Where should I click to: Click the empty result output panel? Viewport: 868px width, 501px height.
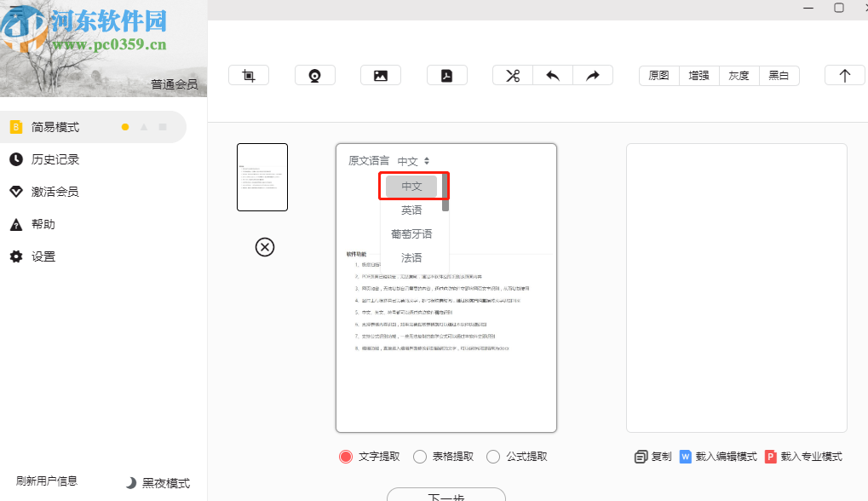(x=737, y=288)
